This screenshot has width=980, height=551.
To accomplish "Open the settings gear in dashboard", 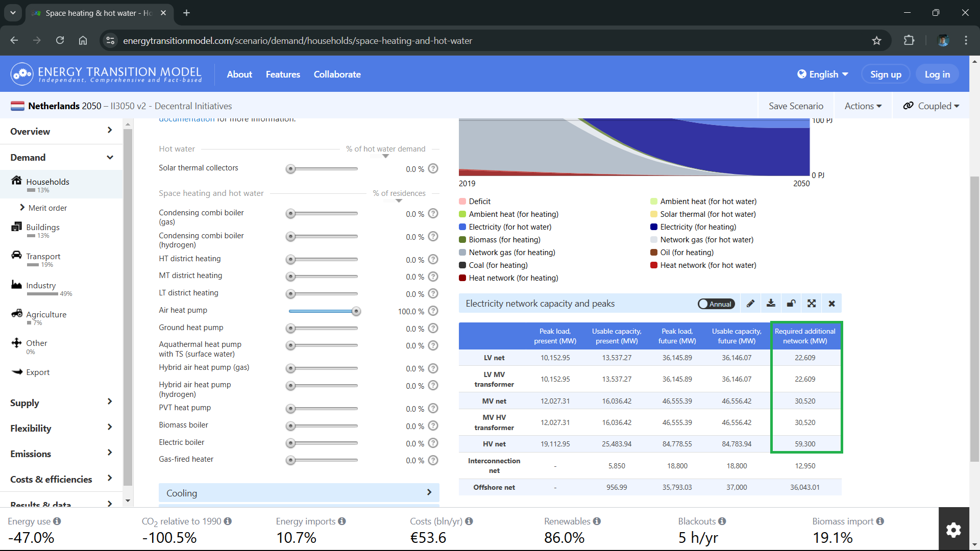I will (953, 530).
